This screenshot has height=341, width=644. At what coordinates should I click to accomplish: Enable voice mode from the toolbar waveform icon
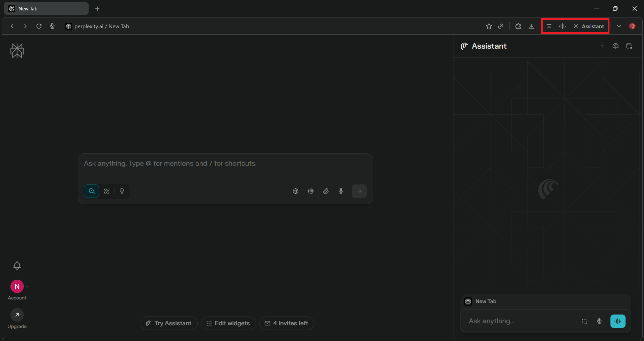tap(562, 26)
